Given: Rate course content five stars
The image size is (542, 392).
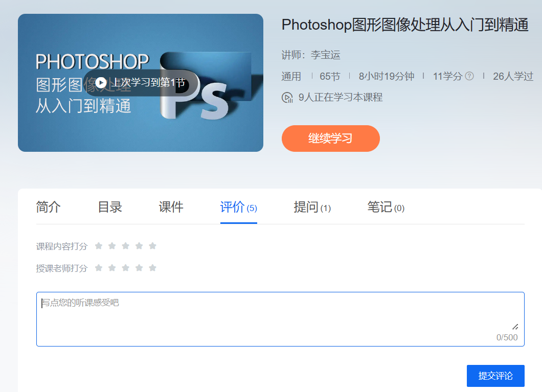Looking at the screenshot, I should click(x=152, y=246).
